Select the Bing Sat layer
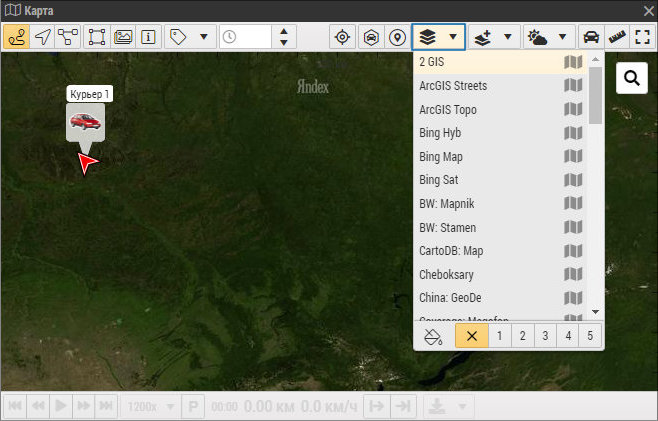Screen dimensions: 658x421 [499, 180]
